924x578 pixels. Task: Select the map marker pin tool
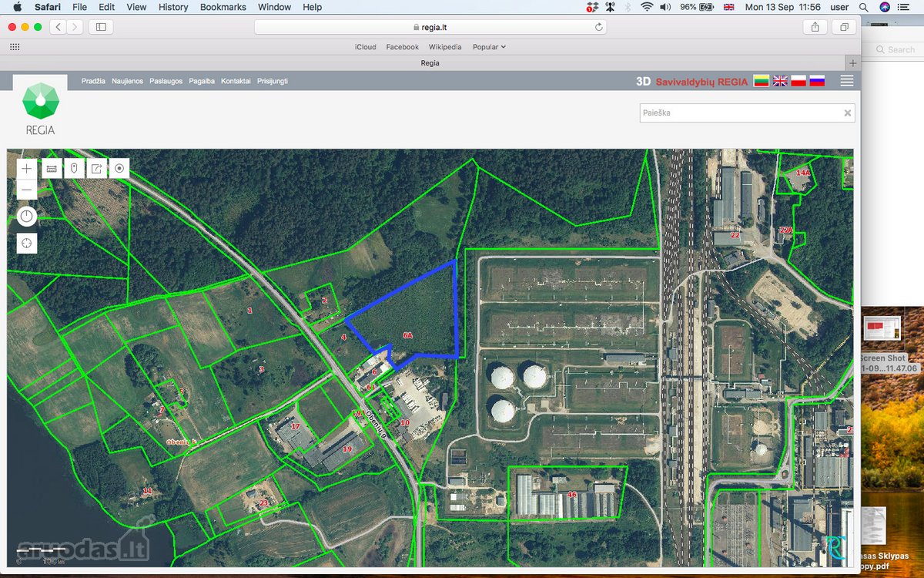click(74, 168)
